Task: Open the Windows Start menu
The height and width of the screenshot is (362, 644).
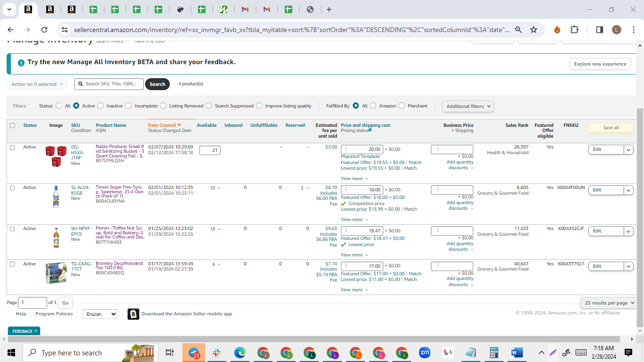Action: tap(11, 353)
